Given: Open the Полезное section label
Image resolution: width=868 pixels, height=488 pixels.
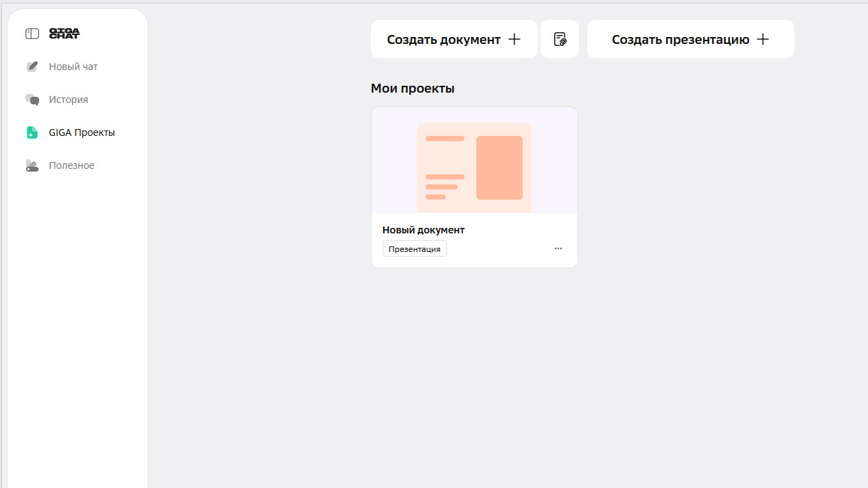Looking at the screenshot, I should click(71, 165).
